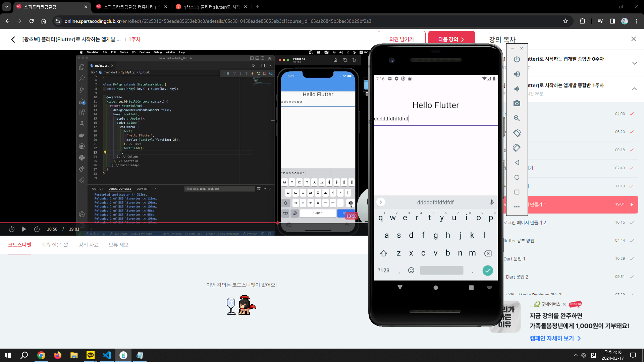Tap the space bar on Android keyboard
The width and height of the screenshot is (644, 362).
441,270
